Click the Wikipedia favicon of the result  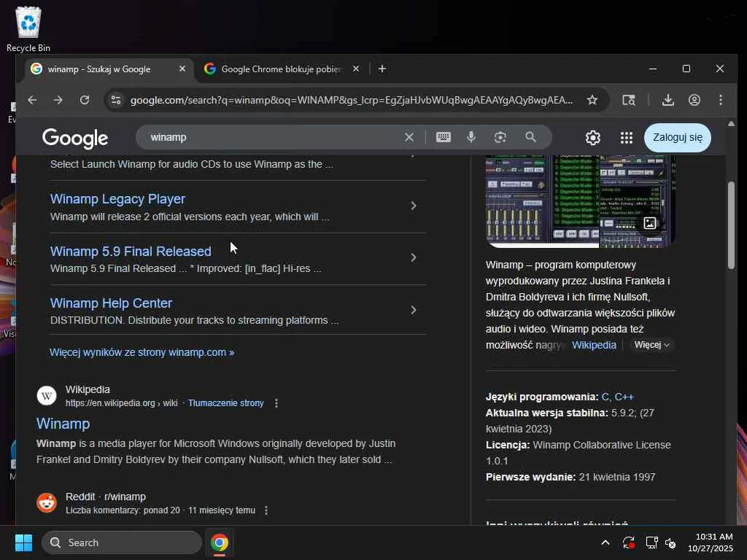(47, 396)
